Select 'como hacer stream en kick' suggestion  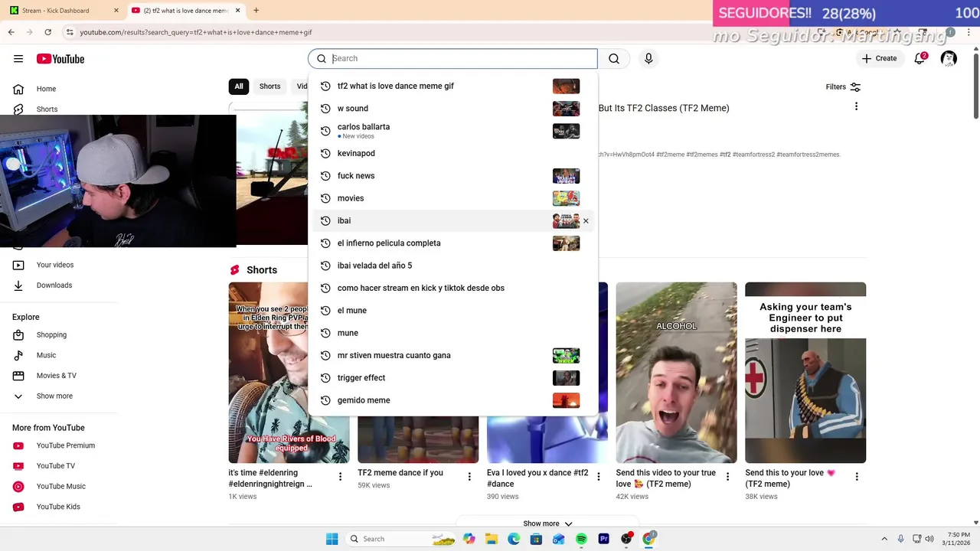(x=452, y=289)
